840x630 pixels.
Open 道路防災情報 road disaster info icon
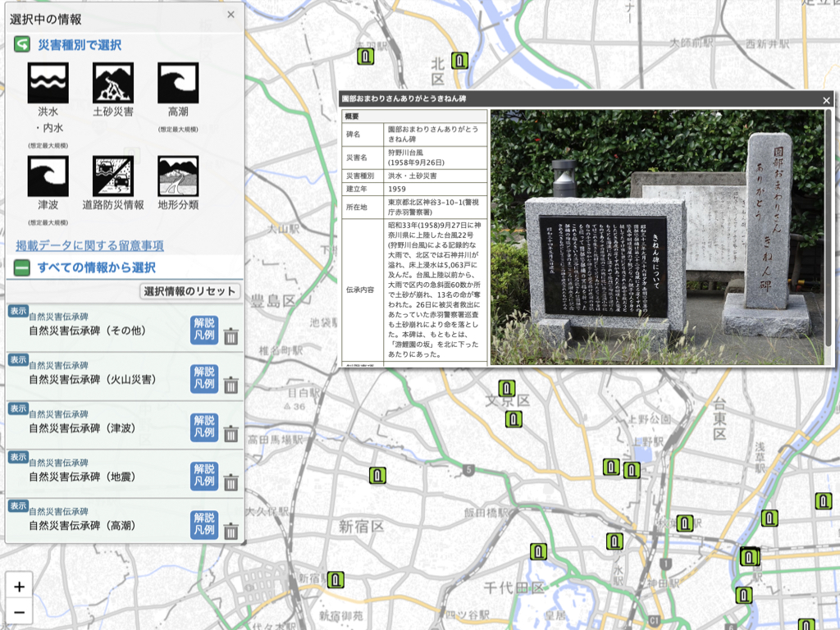113,176
